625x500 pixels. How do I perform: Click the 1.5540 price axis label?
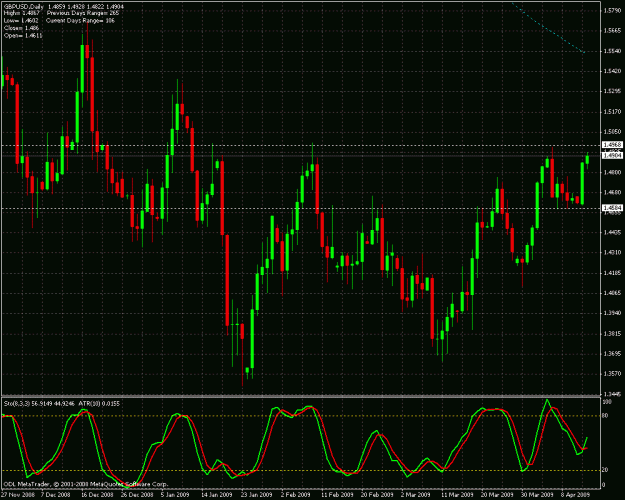(x=613, y=51)
